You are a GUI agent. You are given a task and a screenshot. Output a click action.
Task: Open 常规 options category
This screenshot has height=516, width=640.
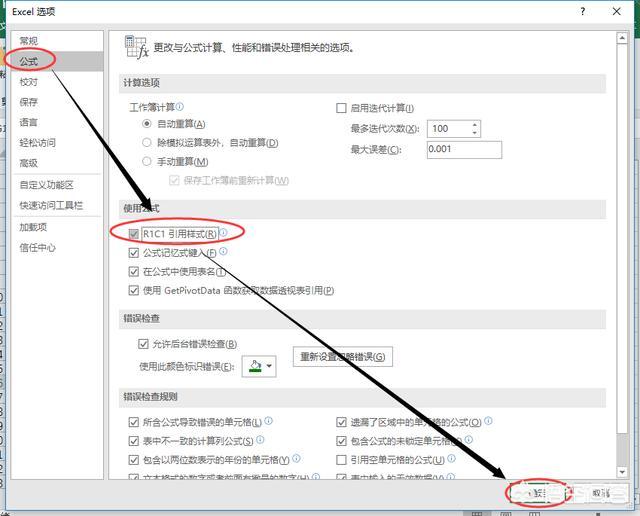(57, 41)
